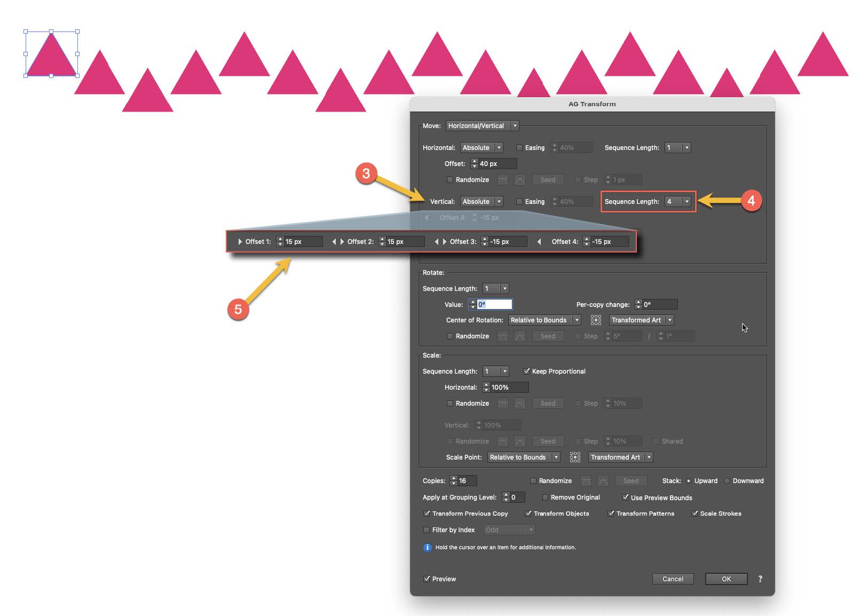Click the Rotate Value stepper arrows
868x616 pixels.
pos(472,305)
